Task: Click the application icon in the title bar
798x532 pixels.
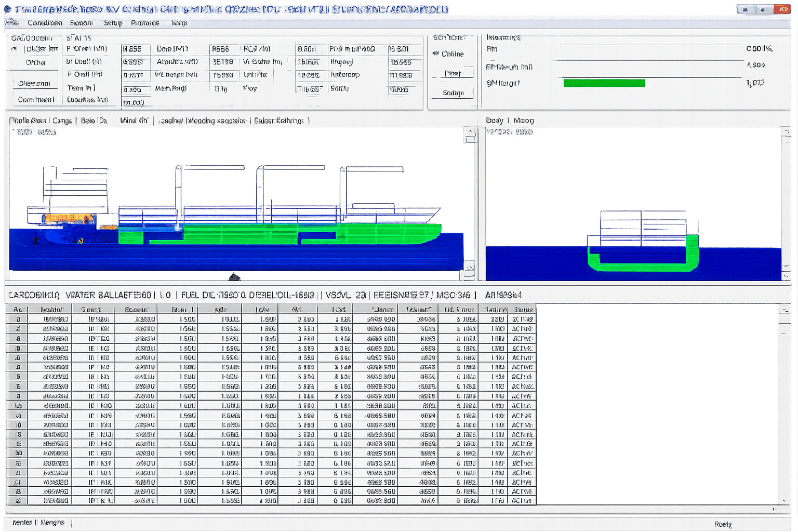Action: tap(8, 9)
